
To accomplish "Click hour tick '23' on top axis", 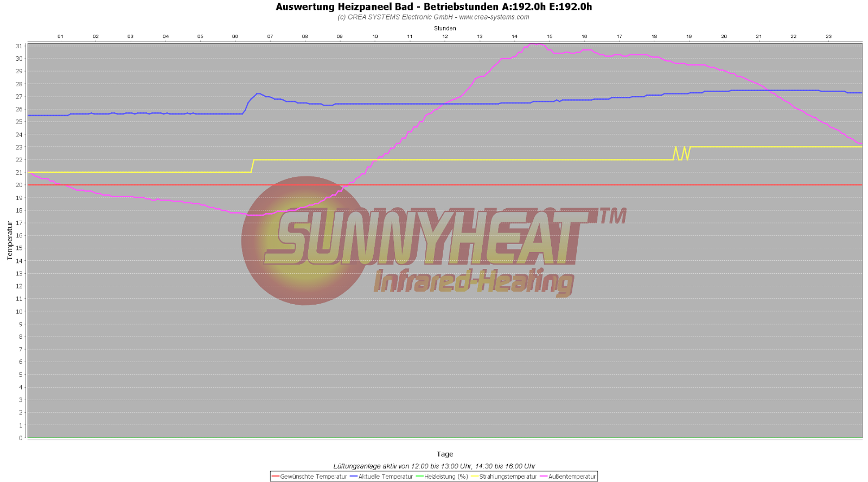I will click(x=828, y=36).
